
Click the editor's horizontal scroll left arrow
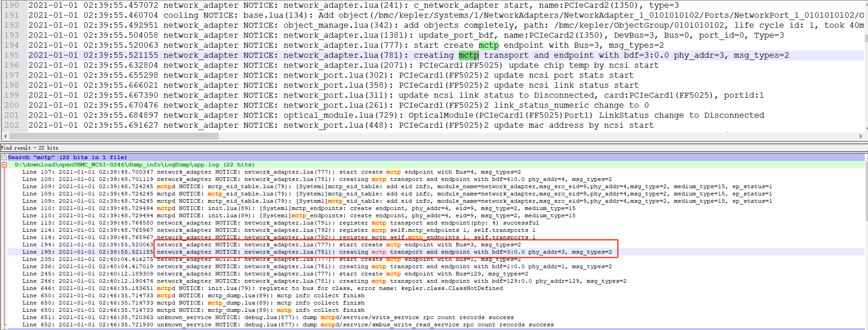[x=5, y=136]
